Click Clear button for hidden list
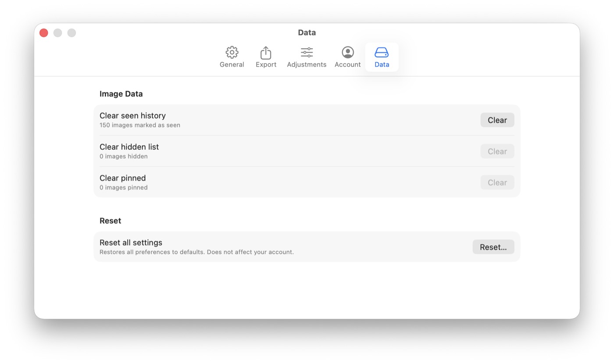Viewport: 614px width, 364px height. [x=497, y=151]
